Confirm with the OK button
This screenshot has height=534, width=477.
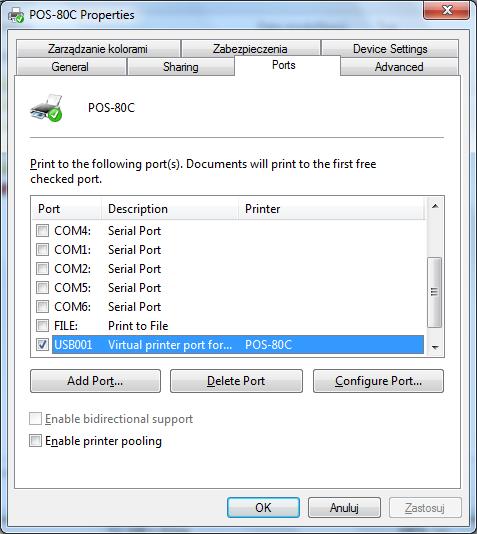(x=264, y=507)
